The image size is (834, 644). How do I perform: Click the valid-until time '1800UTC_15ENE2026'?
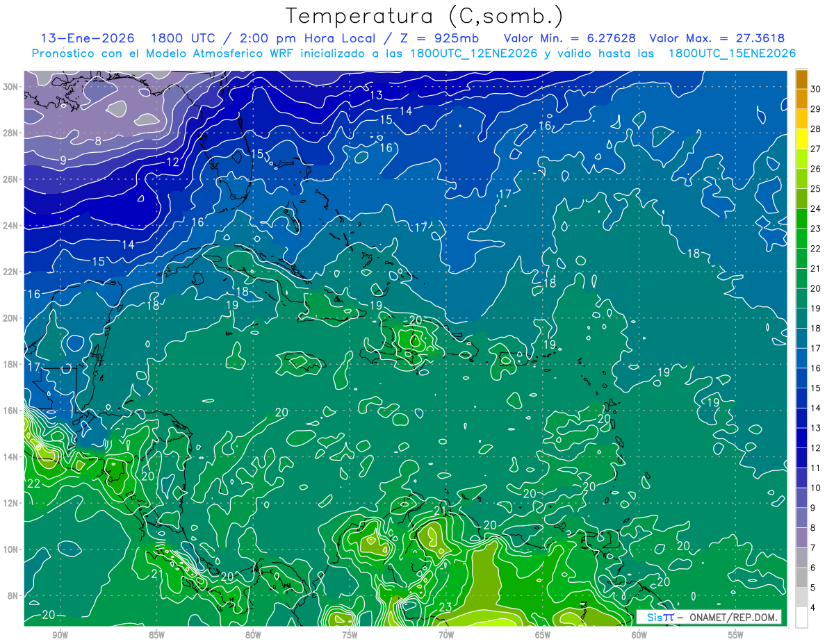[x=732, y=53]
